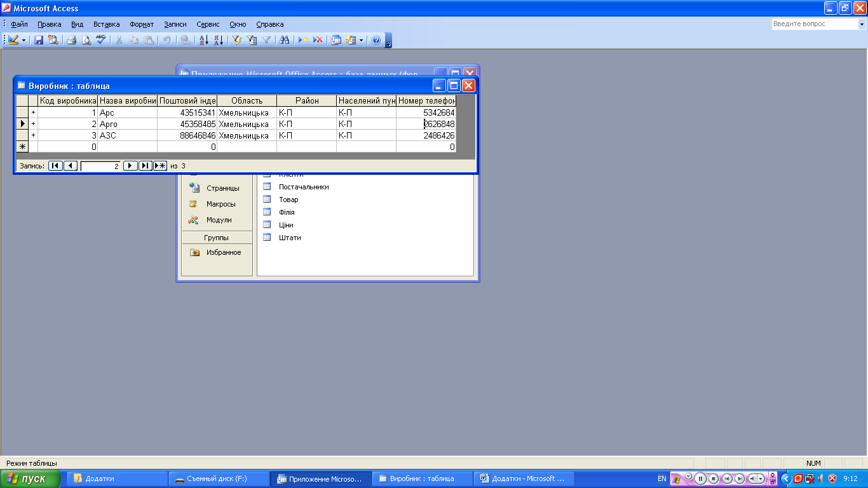This screenshot has width=868, height=488.
Task: Click the Введите вопрос help field
Action: click(815, 24)
